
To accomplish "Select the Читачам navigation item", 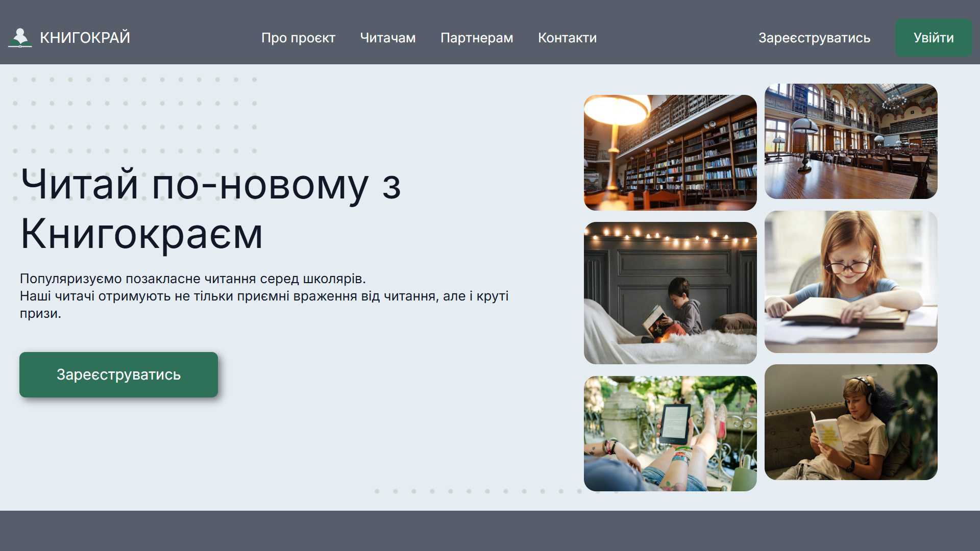I will click(387, 38).
